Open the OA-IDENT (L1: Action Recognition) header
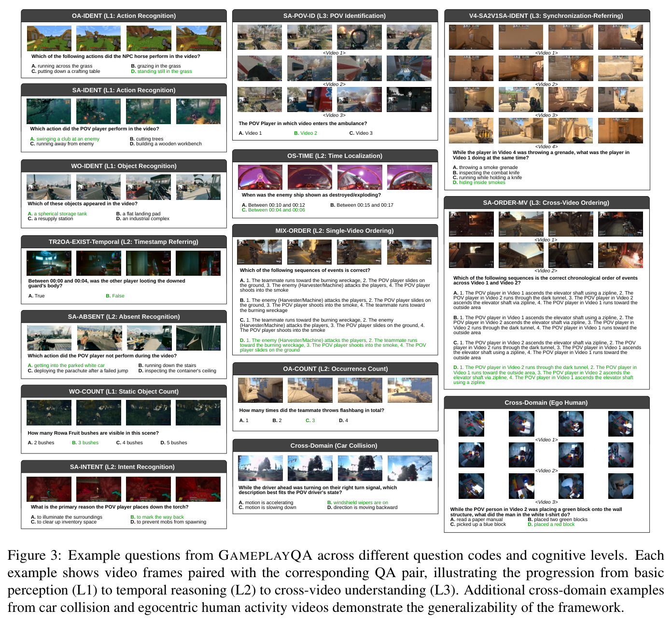Image resolution: width=672 pixels, height=623 pixels. 124,16
